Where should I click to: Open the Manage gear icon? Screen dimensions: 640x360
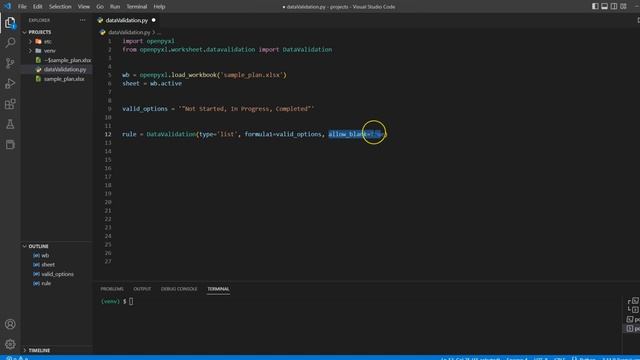click(10, 344)
